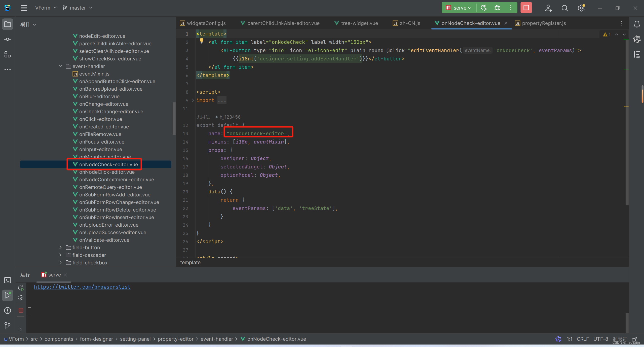The width and height of the screenshot is (644, 347).
Task: Open the Terminal tool window icon
Action: pos(8,280)
